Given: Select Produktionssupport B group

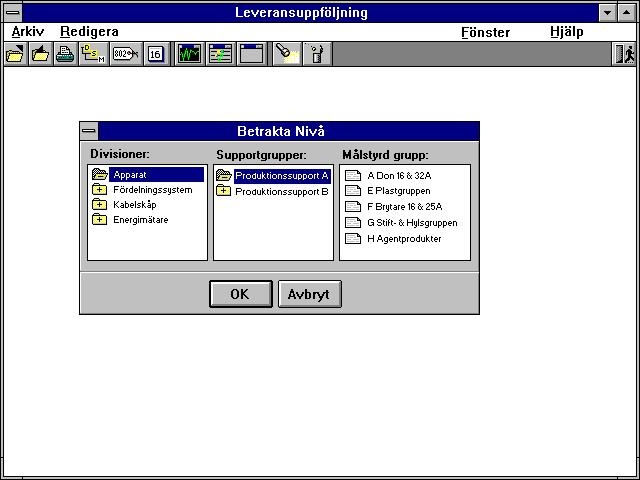Looking at the screenshot, I should pos(282,191).
